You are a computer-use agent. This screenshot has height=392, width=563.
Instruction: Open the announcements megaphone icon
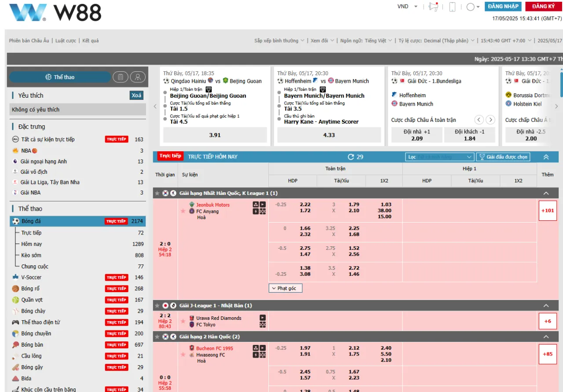433,7
